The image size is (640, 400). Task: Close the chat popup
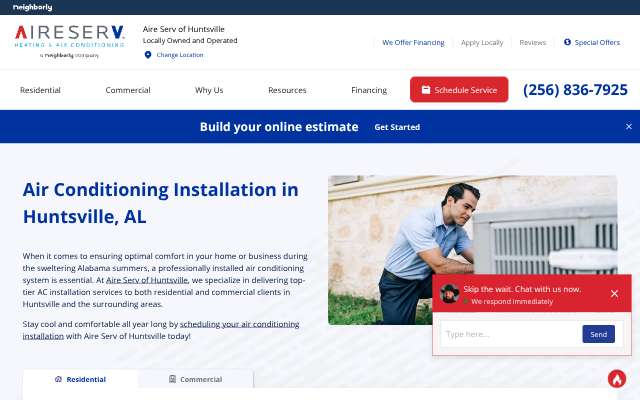pos(614,293)
